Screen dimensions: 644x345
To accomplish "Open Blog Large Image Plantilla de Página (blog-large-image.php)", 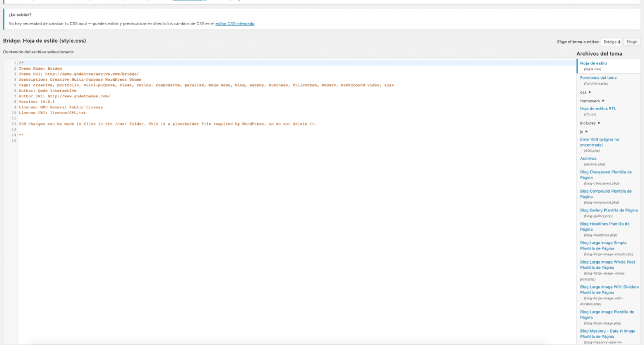I will (607, 315).
